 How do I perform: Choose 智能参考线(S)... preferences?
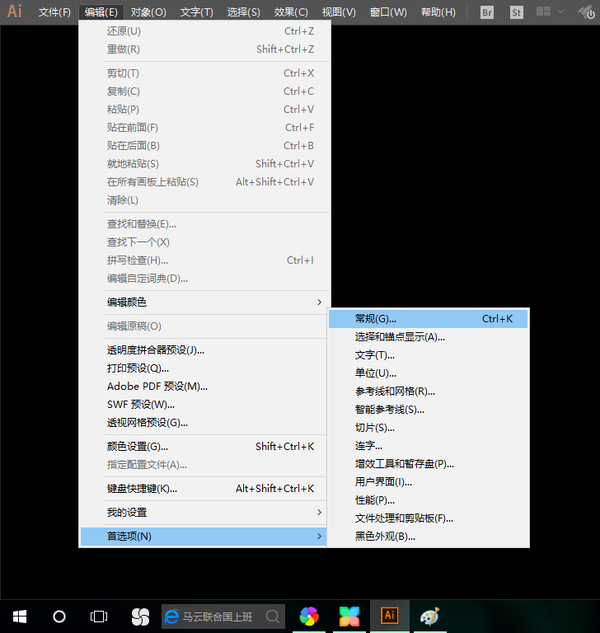point(428,409)
